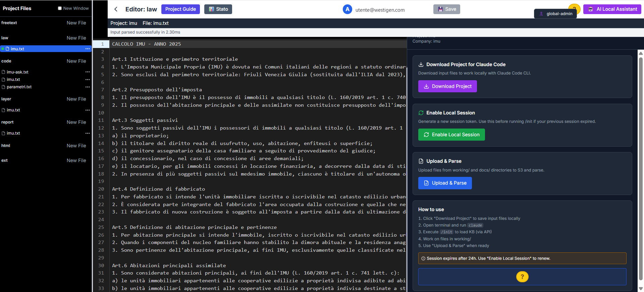Create a New File in ext section
Screen dimensions: 644x292
pyautogui.click(x=76, y=160)
